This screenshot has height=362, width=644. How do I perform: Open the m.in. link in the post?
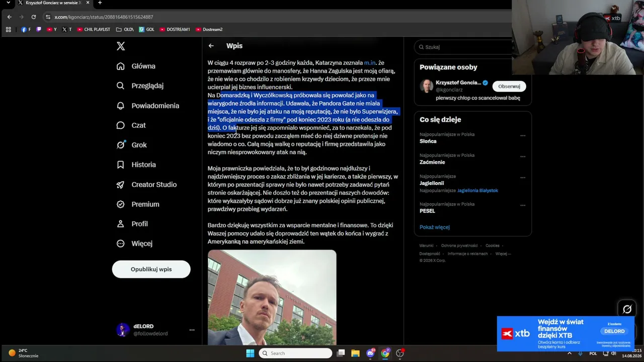pyautogui.click(x=370, y=63)
